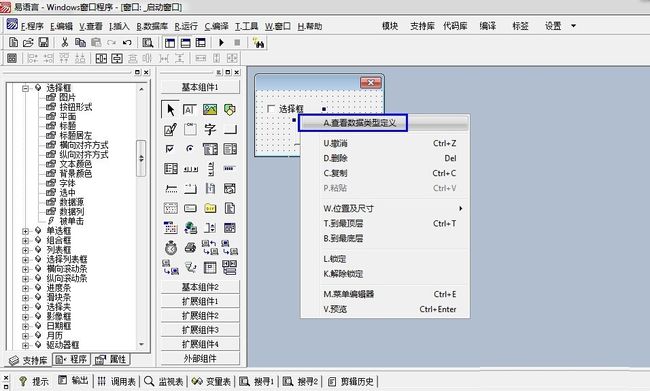The width and height of the screenshot is (650, 391).
Task: Choose C.复制 in context menu
Action: pyautogui.click(x=386, y=173)
